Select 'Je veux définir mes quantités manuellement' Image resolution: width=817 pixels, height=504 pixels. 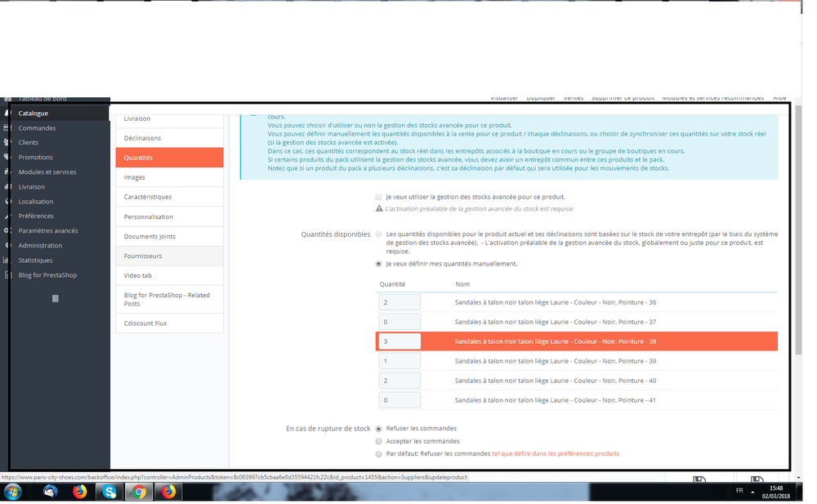(379, 264)
